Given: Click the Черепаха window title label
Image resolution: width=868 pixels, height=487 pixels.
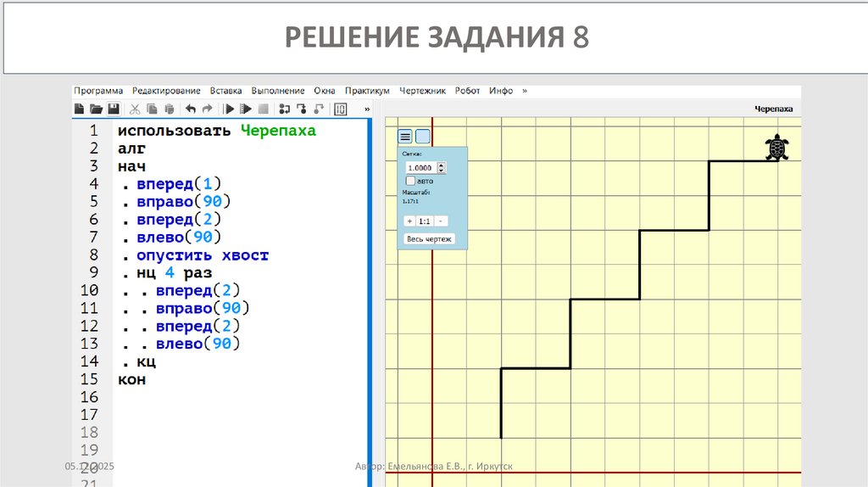Looking at the screenshot, I should (x=773, y=109).
